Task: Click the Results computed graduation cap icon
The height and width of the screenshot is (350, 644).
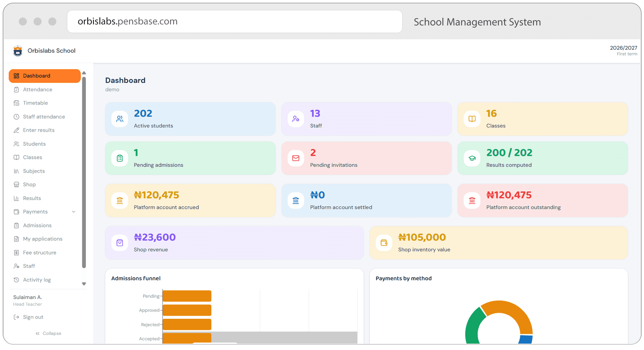Action: (472, 158)
